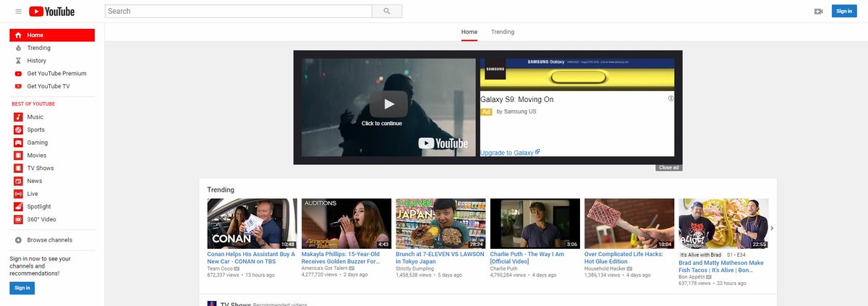Click the Browse channels plus icon
Viewport: 868px width, 306px height.
[18, 240]
